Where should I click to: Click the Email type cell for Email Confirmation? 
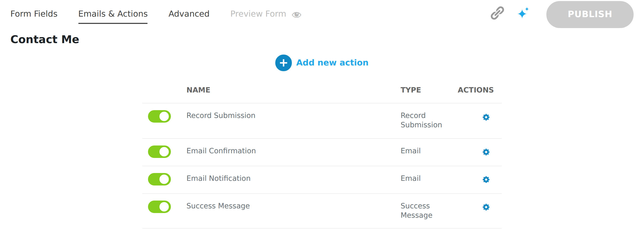tap(411, 151)
